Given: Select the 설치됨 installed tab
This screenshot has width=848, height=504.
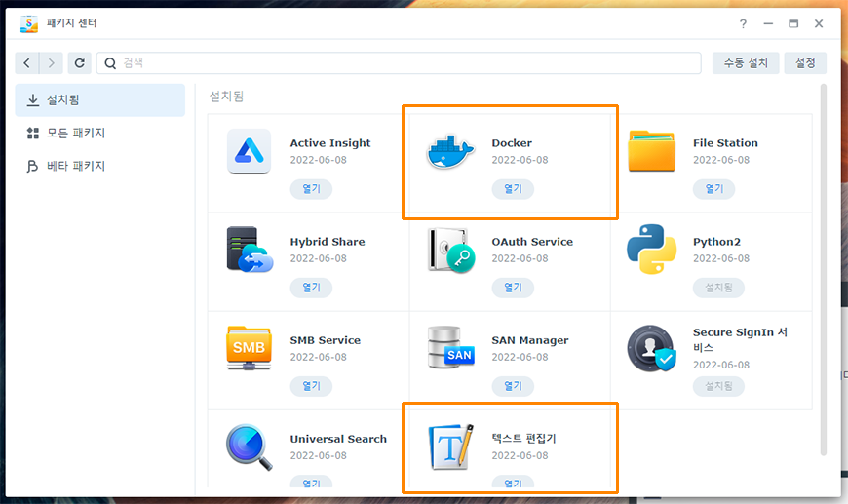Looking at the screenshot, I should 100,100.
